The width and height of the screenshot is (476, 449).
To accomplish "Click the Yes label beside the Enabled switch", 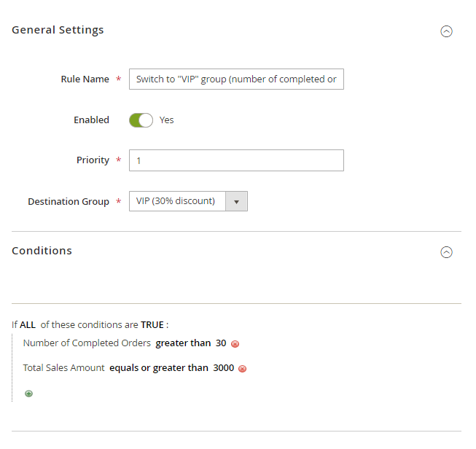I will coord(167,120).
